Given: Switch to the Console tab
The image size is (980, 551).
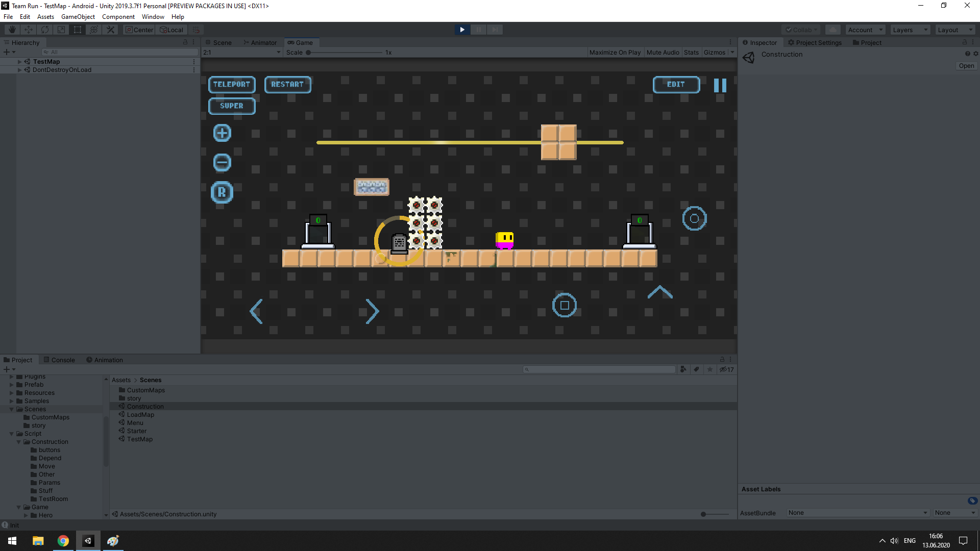Looking at the screenshot, I should [x=59, y=360].
